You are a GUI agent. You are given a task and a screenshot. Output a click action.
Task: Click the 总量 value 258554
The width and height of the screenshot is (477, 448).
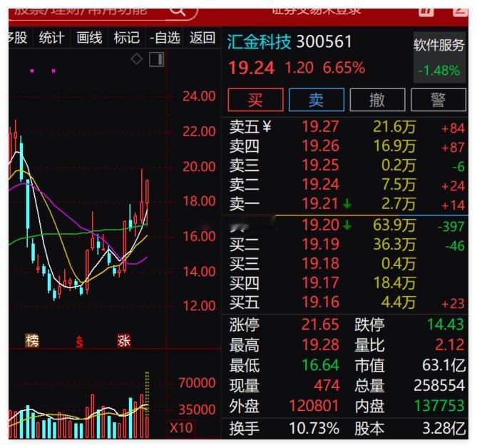click(439, 385)
